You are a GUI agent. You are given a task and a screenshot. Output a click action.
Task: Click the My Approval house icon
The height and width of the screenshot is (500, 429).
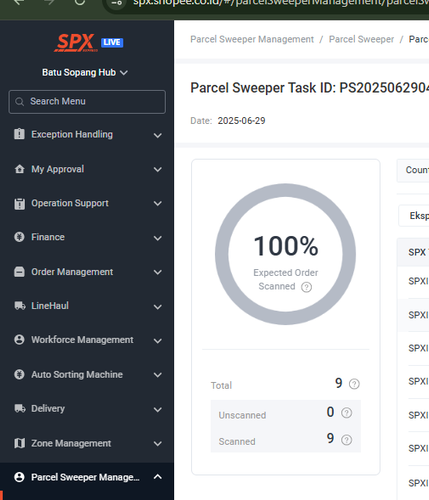[19, 169]
